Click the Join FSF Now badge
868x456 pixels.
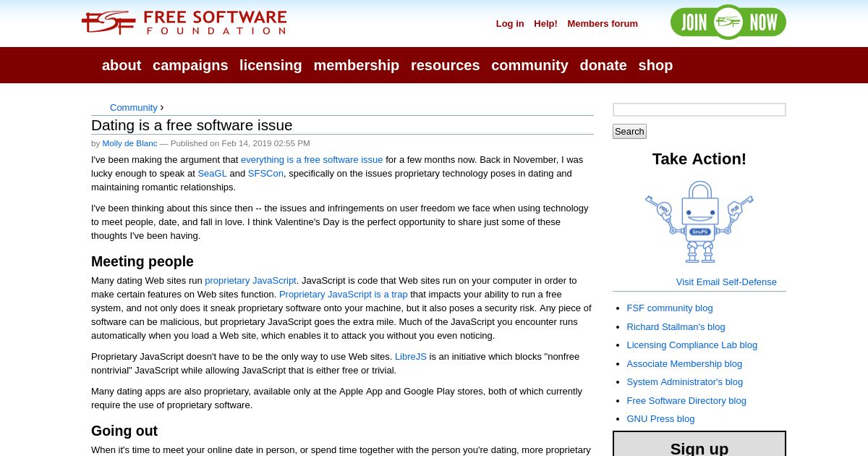[x=728, y=22]
